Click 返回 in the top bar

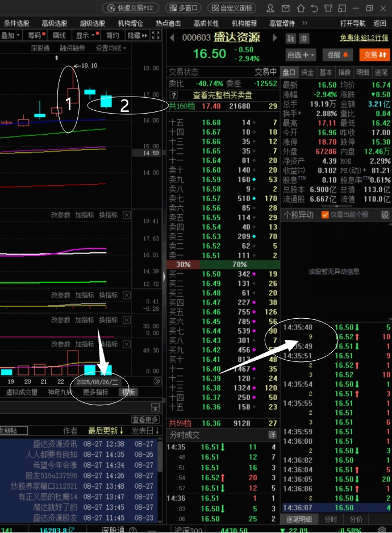(380, 23)
